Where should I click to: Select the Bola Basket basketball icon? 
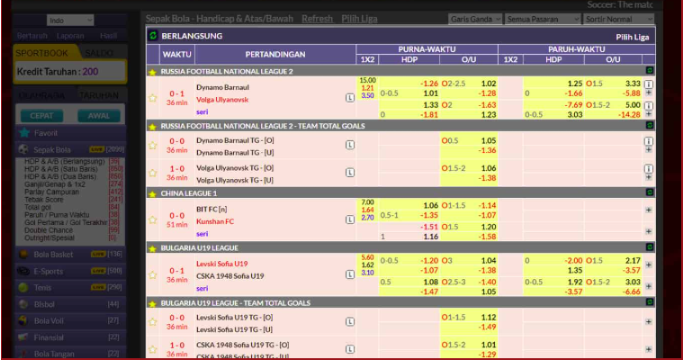pyautogui.click(x=24, y=254)
